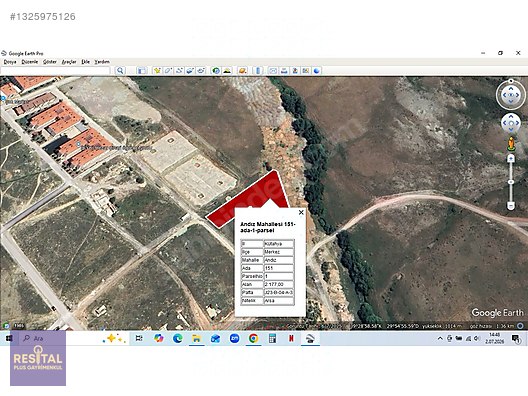Click the move-down arrow on pan control
This screenshot has width=528, height=396.
click(511, 129)
